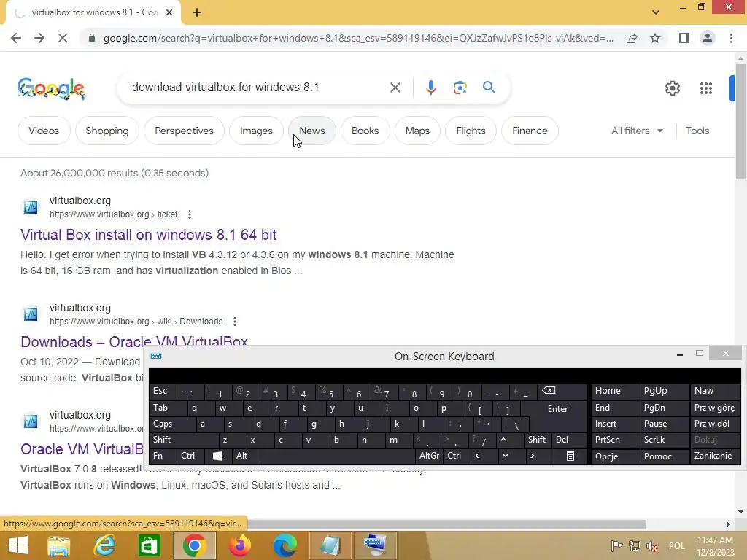
Task: Click context menu key on On-Screen Keyboard
Action: [570, 456]
